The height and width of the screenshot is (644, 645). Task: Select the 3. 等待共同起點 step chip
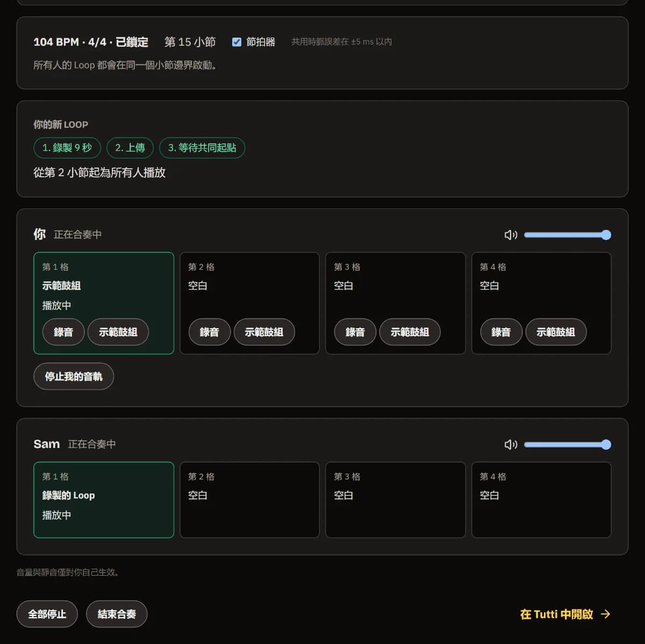tap(202, 148)
